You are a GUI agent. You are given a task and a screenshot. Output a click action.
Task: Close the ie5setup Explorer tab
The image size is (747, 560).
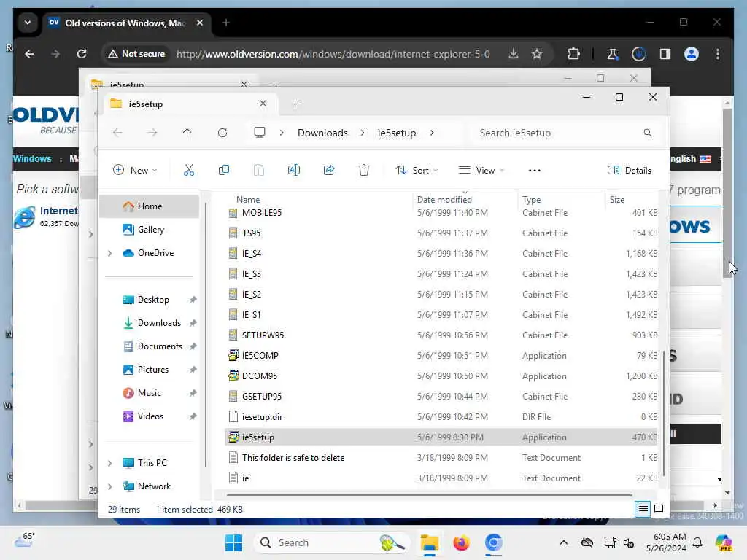click(263, 104)
